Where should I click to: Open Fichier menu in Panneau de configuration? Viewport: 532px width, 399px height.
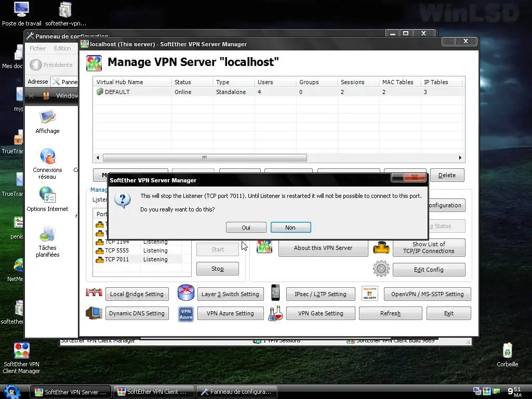tap(37, 48)
